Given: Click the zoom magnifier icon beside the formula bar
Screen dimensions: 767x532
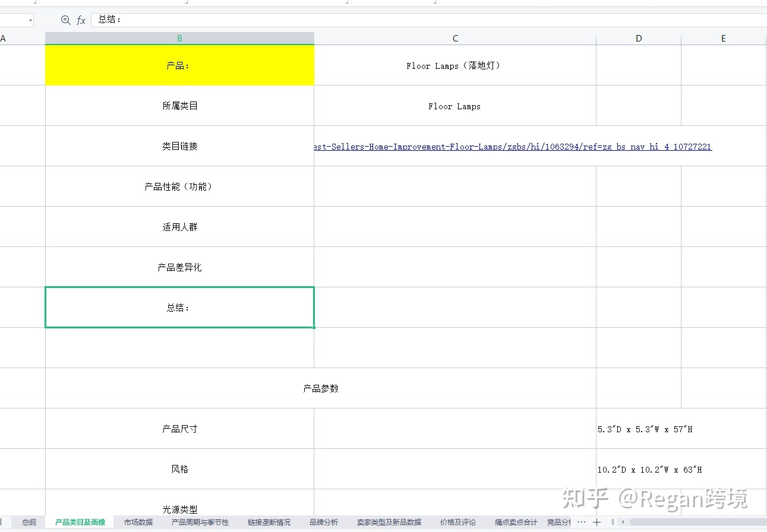Looking at the screenshot, I should tap(65, 20).
